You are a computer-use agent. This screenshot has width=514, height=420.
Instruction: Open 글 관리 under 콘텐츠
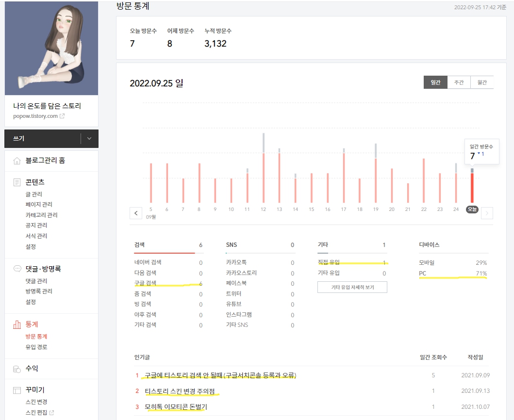click(x=34, y=194)
